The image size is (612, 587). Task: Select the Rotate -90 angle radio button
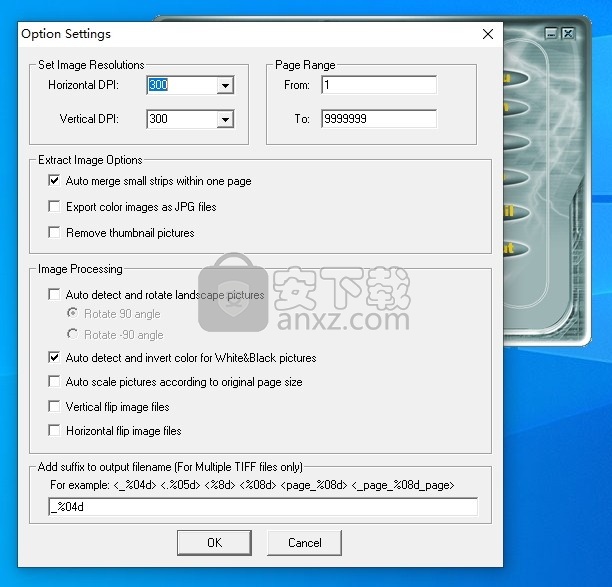click(72, 335)
